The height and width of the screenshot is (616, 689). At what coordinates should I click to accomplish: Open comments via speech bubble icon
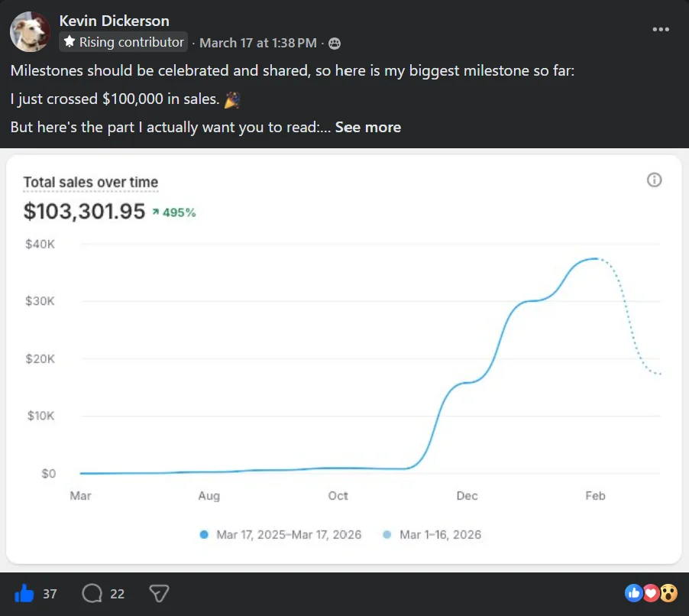92,593
